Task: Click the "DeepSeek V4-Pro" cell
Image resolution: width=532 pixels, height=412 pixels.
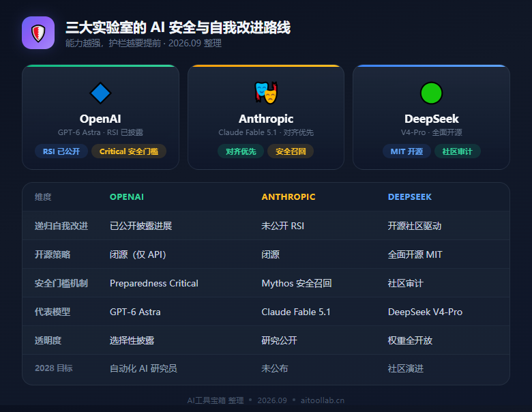Action: pos(425,312)
